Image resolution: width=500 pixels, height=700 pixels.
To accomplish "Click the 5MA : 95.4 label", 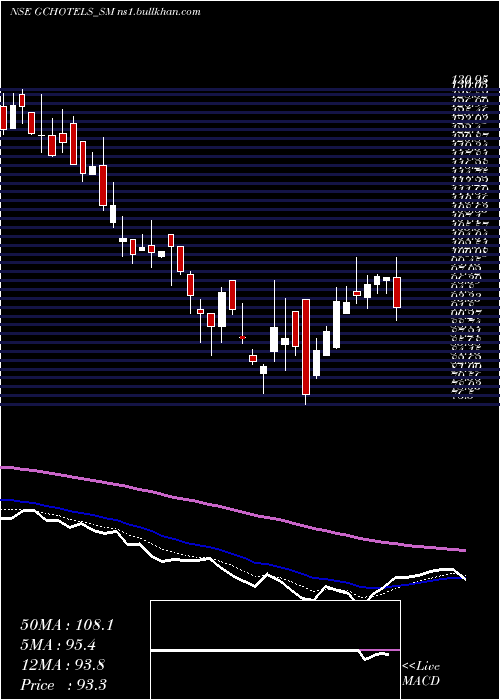I will pos(58,645).
